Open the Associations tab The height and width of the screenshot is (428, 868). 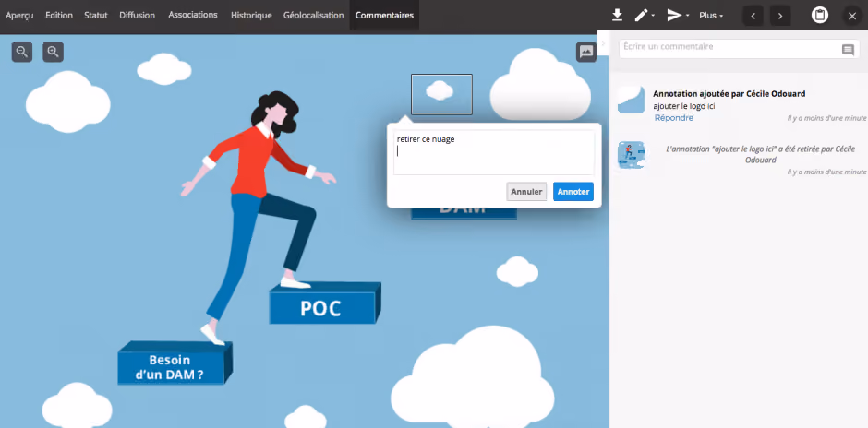pyautogui.click(x=193, y=15)
